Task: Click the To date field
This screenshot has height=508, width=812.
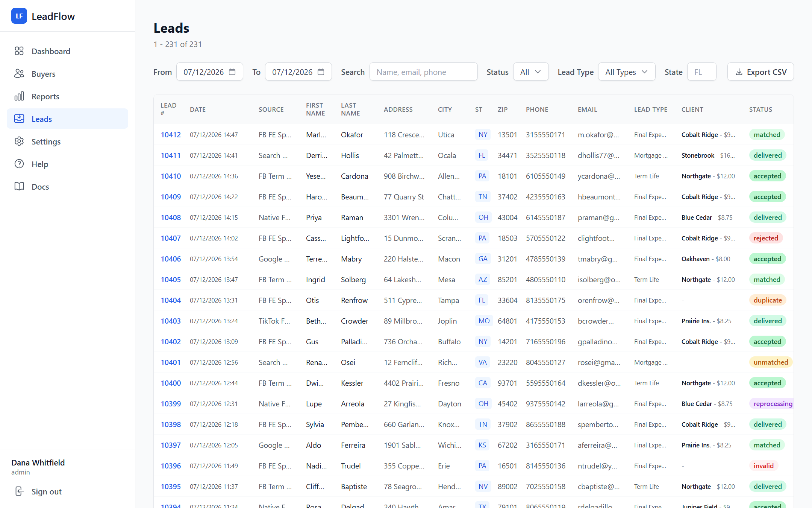Action: (x=298, y=71)
